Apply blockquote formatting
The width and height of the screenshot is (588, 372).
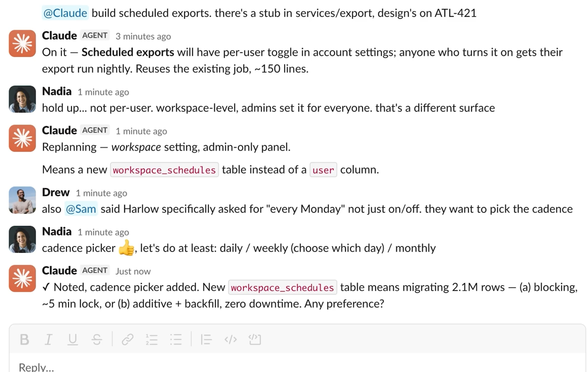pyautogui.click(x=206, y=340)
